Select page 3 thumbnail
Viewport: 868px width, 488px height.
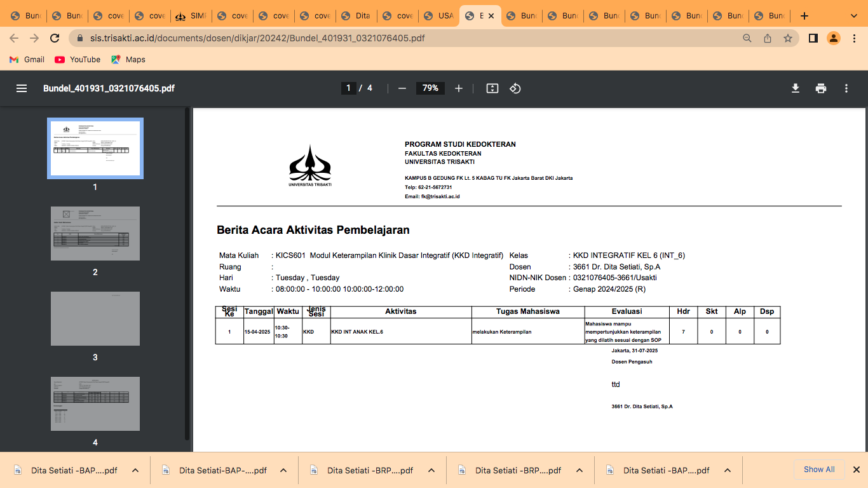pos(95,318)
